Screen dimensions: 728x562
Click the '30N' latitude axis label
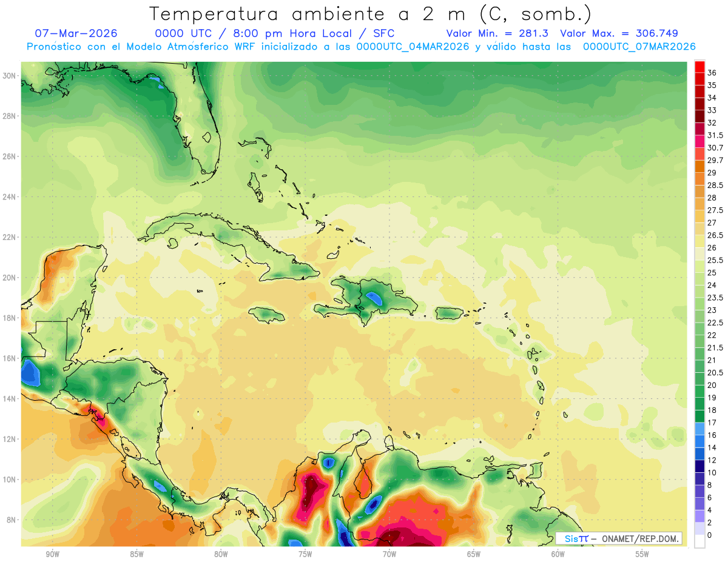click(x=9, y=76)
